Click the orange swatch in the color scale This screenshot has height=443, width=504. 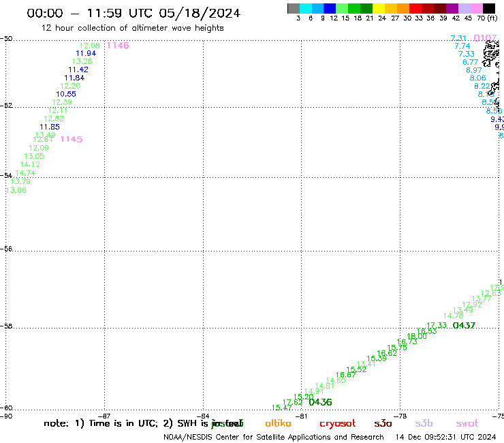[403, 8]
